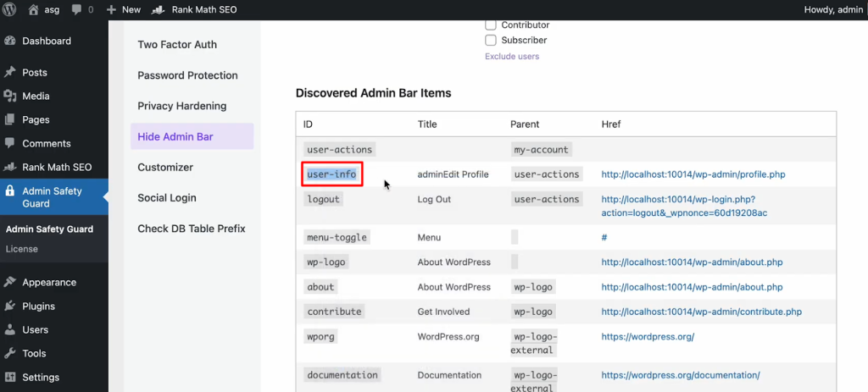The height and width of the screenshot is (392, 868).
Task: Open Rank Math SEO in admin bar
Action: pyautogui.click(x=194, y=9)
